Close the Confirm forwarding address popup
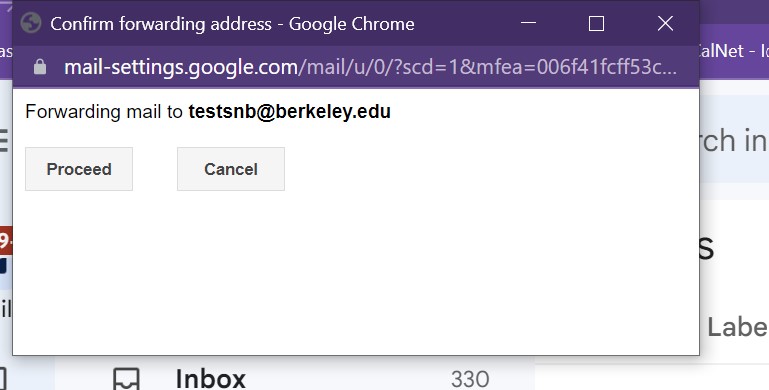 665,23
